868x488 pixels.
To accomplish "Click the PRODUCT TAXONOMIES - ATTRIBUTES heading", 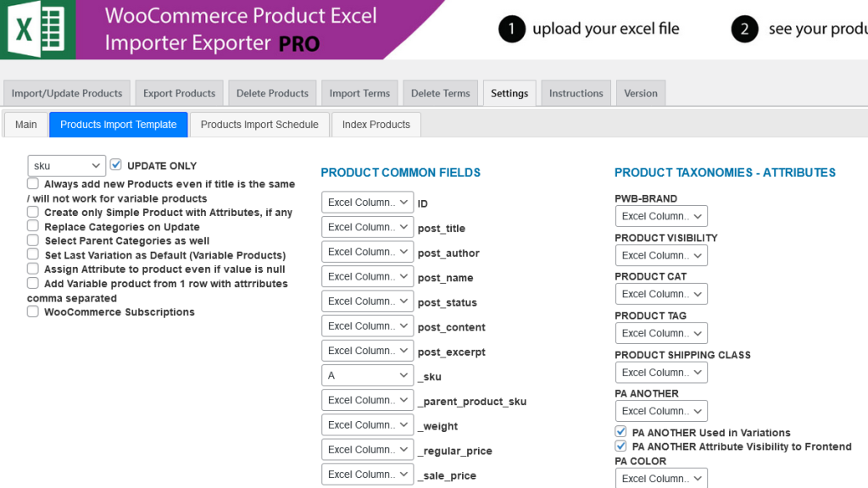I will pos(726,173).
